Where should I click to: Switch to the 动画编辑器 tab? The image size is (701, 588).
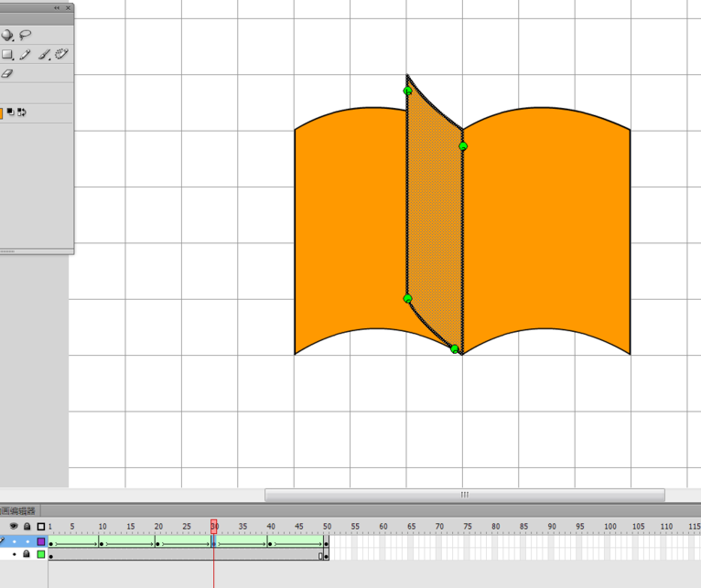pyautogui.click(x=18, y=510)
